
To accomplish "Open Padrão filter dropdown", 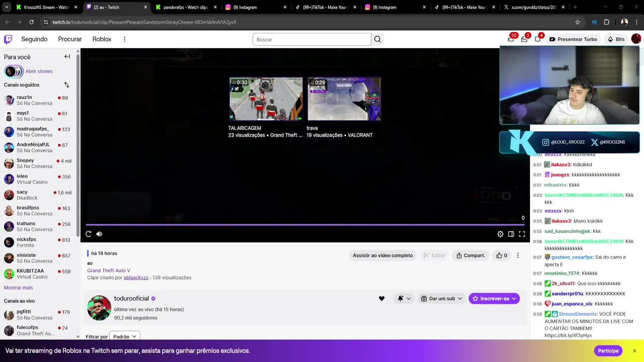I will 124,336.
